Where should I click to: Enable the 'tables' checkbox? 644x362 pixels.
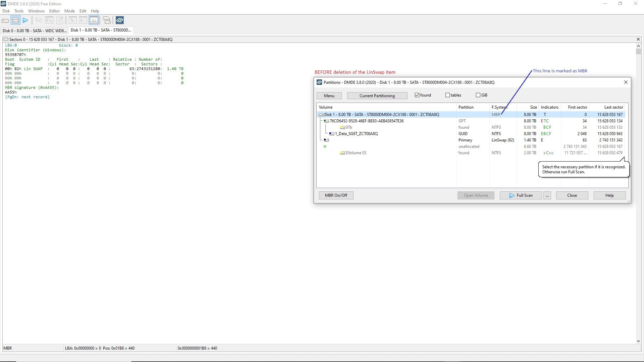(447, 95)
